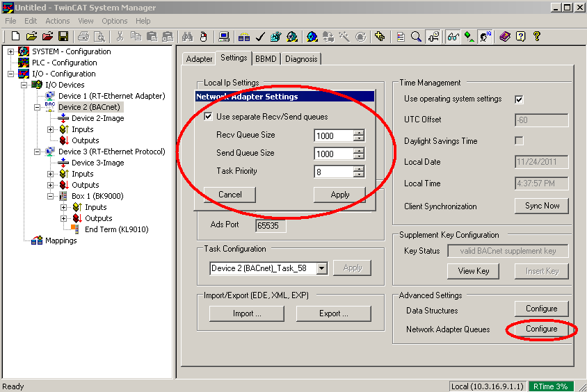Click the Import ... button

247,313
